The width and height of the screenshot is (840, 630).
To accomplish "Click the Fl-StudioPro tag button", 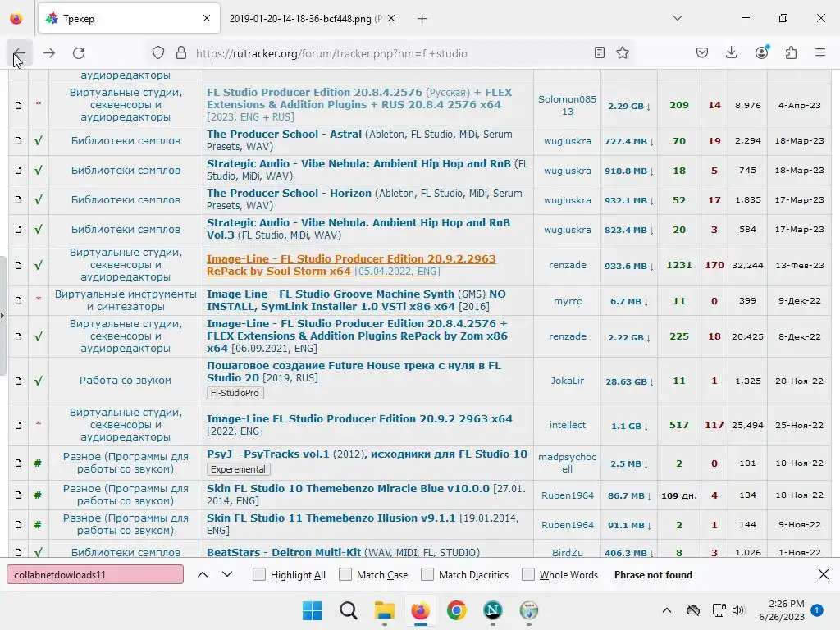I will coord(235,393).
